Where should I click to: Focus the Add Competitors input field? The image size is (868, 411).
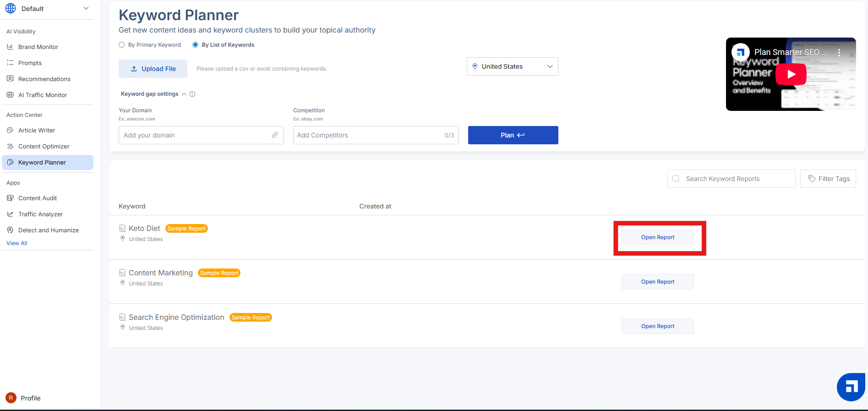tap(369, 135)
